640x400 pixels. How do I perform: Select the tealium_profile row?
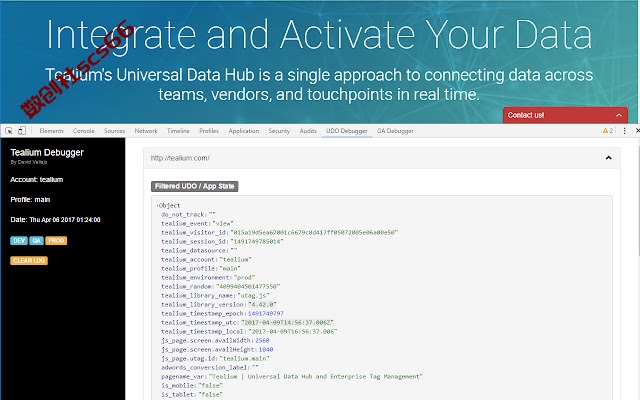click(x=201, y=269)
